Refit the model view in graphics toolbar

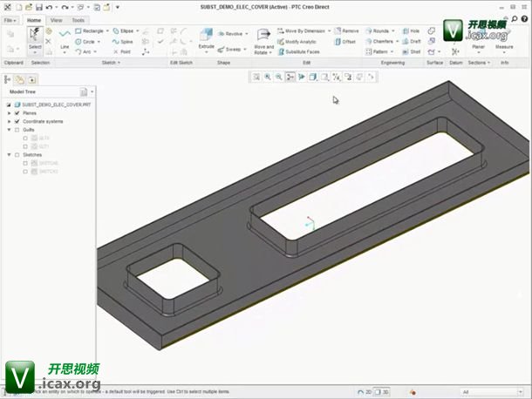[256, 77]
